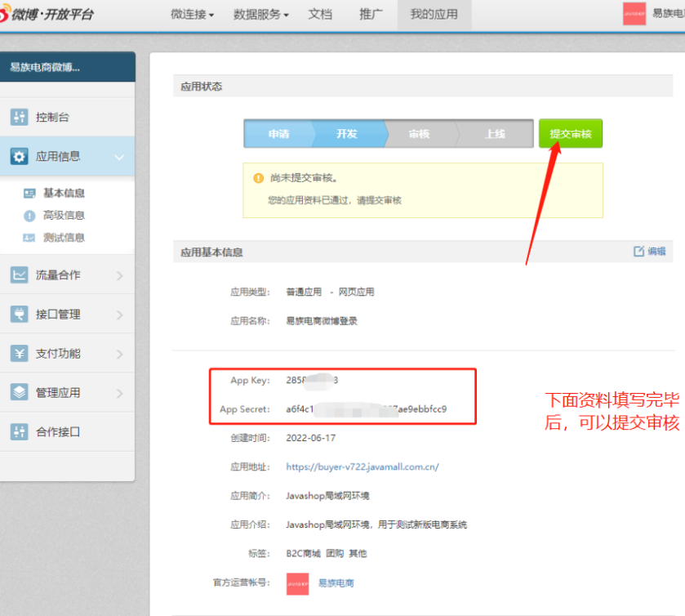Click the 管理应用 layers icon
The image size is (685, 616).
point(19,393)
